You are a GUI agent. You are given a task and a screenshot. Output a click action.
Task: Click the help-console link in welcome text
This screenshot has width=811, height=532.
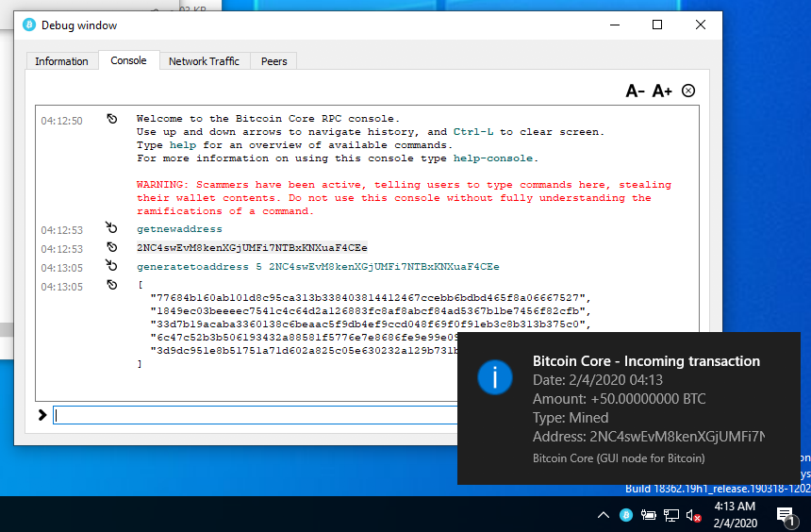493,158
